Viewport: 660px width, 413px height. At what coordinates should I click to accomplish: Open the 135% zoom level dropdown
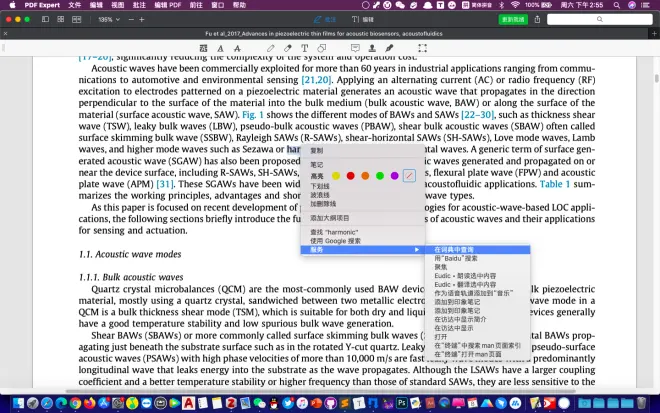[x=109, y=19]
